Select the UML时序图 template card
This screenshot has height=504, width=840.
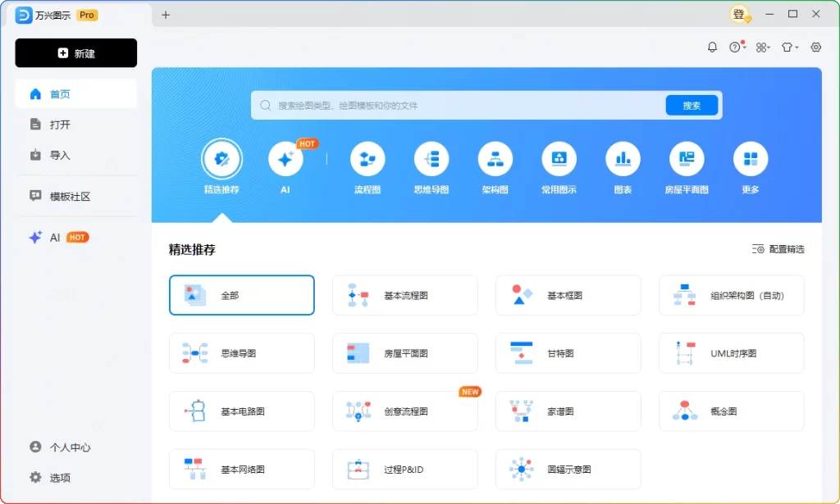730,352
